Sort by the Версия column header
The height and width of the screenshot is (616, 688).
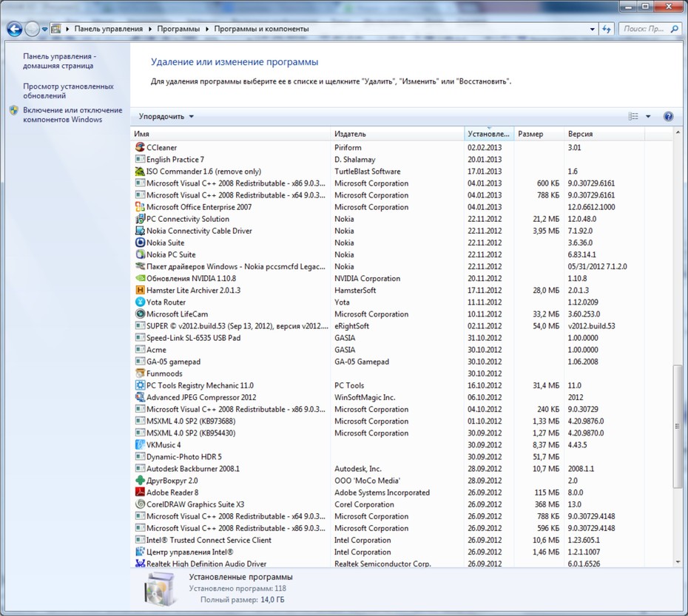click(x=604, y=134)
